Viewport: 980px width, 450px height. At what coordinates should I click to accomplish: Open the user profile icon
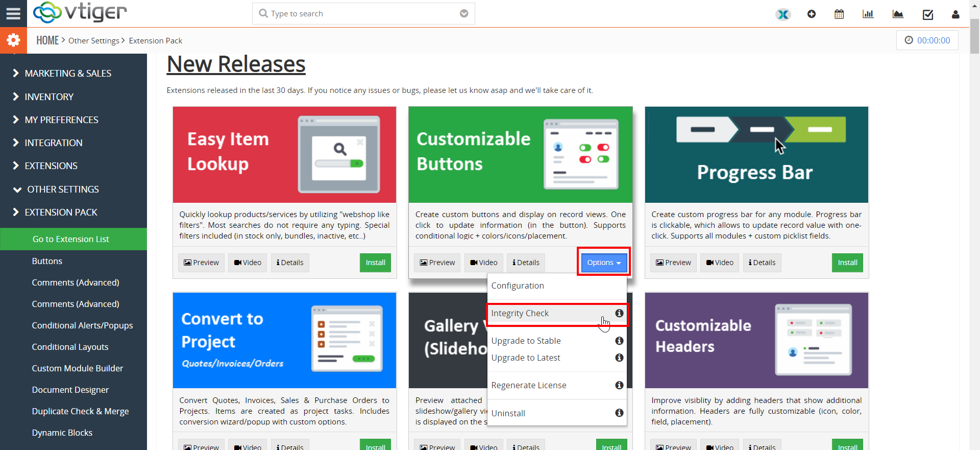[x=955, y=14]
